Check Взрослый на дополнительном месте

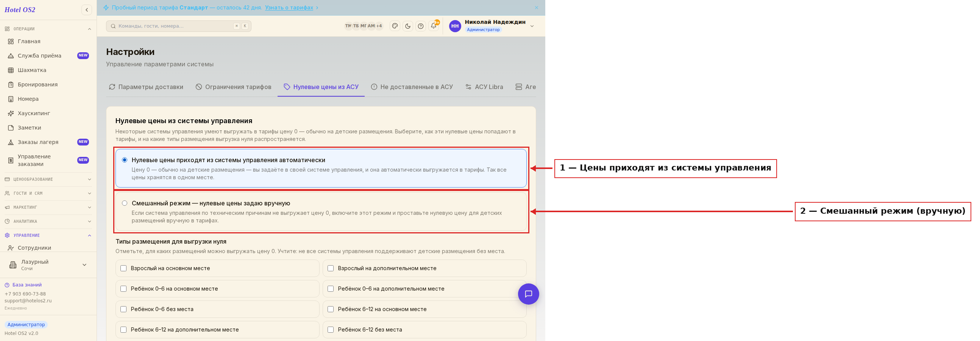point(331,268)
